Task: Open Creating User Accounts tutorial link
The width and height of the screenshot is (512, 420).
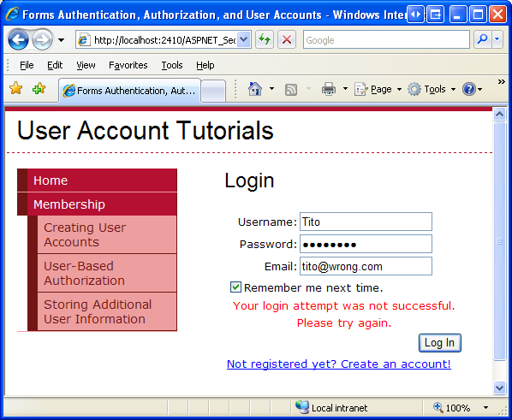Action: [x=107, y=234]
